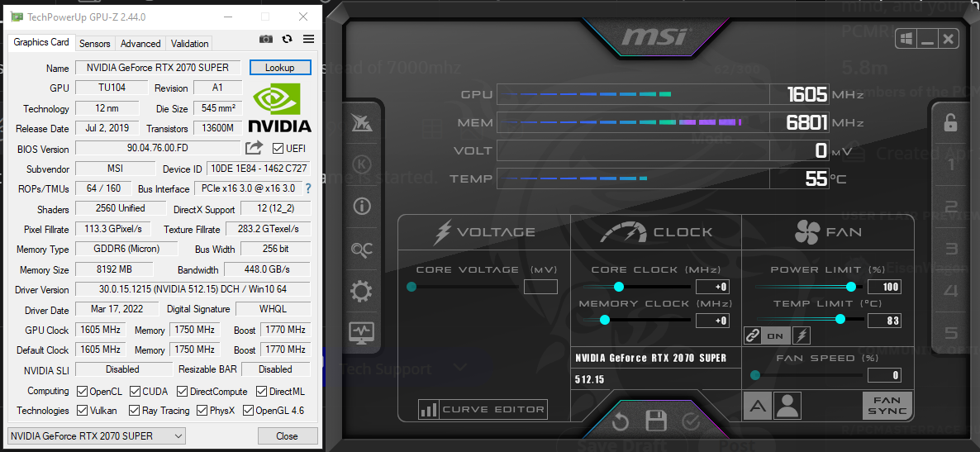Click the Driver Version field text
Screen dimensions: 980x452
(x=193, y=289)
